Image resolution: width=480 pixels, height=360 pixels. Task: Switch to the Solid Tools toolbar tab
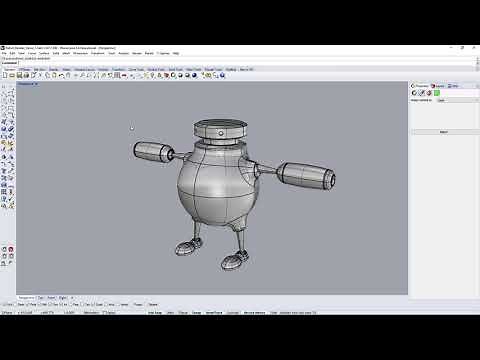click(176, 69)
